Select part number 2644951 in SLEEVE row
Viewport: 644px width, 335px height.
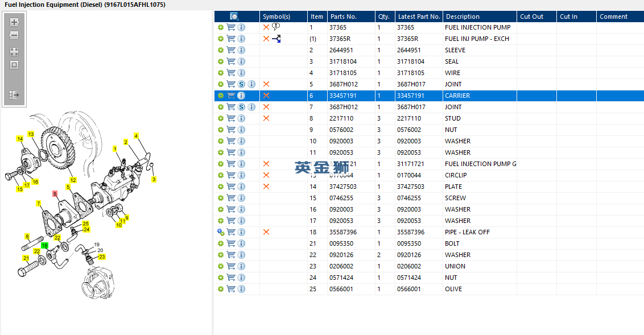tap(341, 50)
